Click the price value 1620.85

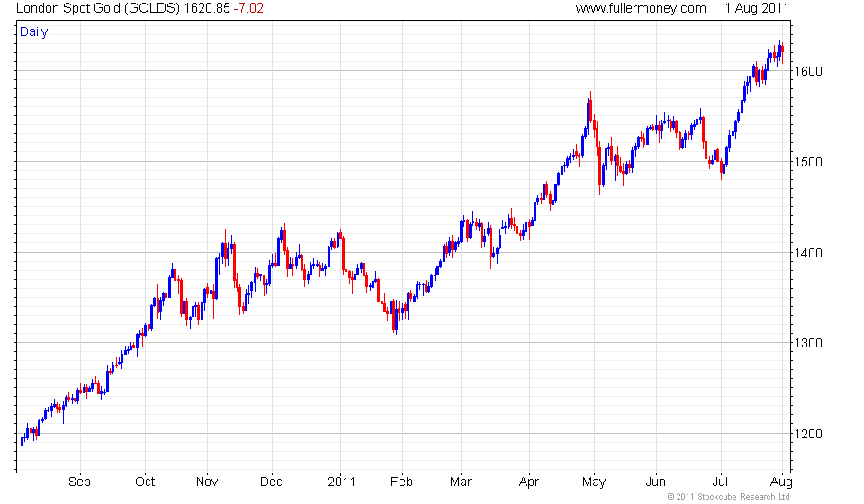(x=207, y=8)
